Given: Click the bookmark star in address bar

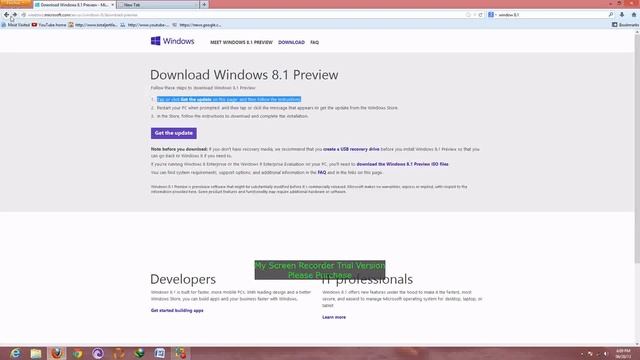Looking at the screenshot, I should pyautogui.click(x=468, y=15).
